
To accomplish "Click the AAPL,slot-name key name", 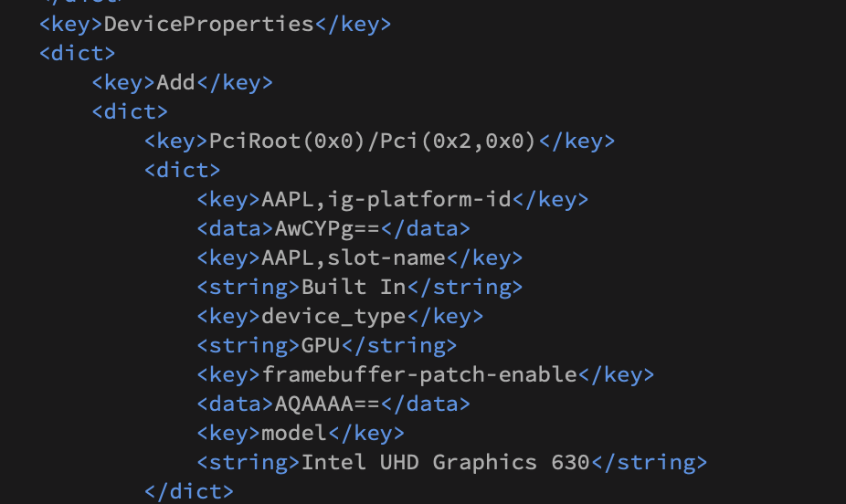I will point(354,257).
